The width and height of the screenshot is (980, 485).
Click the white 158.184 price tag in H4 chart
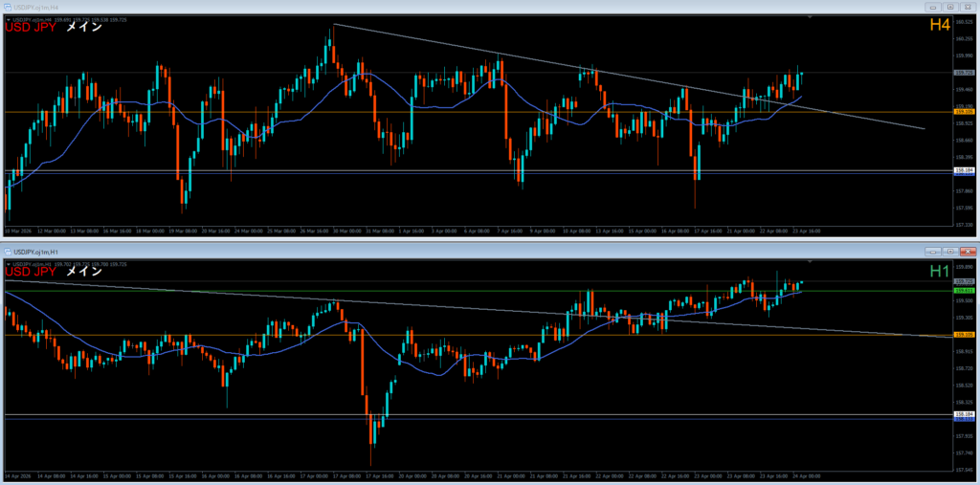(965, 170)
